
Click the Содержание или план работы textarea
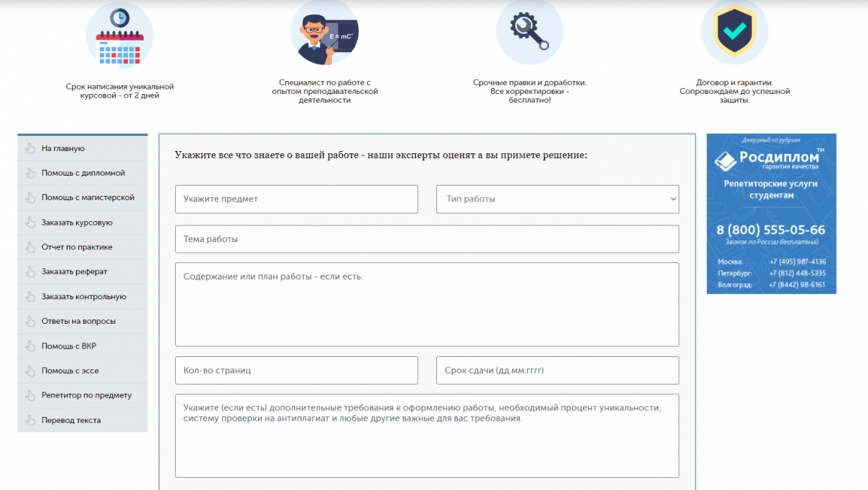point(427,304)
